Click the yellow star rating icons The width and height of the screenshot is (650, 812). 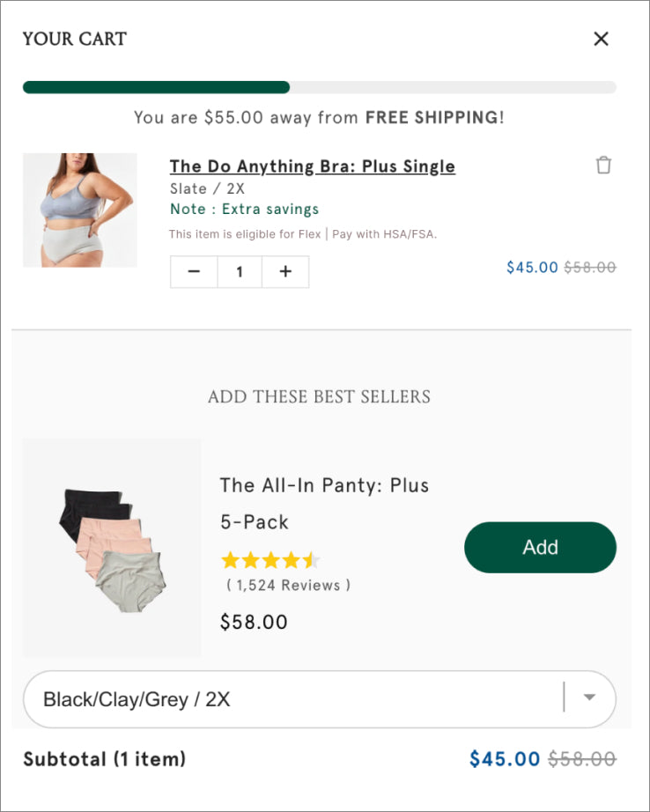click(x=270, y=560)
